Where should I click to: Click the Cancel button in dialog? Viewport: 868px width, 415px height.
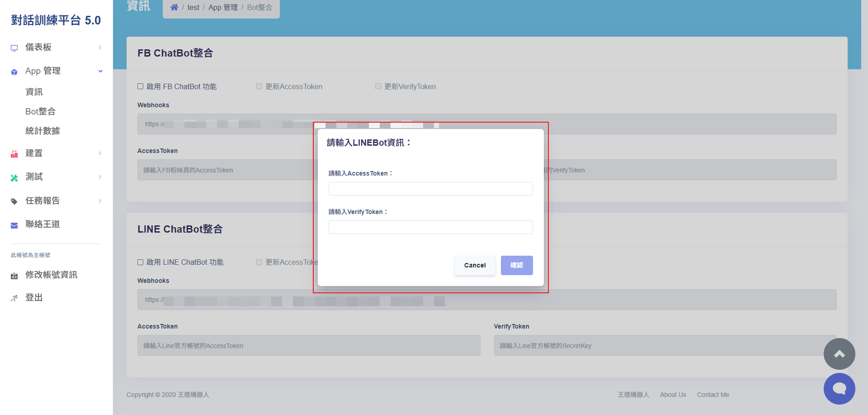(475, 265)
